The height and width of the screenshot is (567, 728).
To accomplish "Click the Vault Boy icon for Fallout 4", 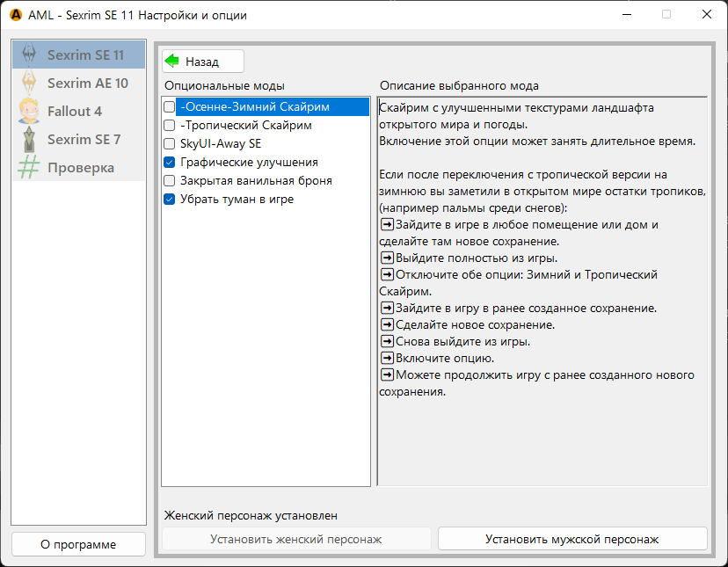I will (x=29, y=111).
